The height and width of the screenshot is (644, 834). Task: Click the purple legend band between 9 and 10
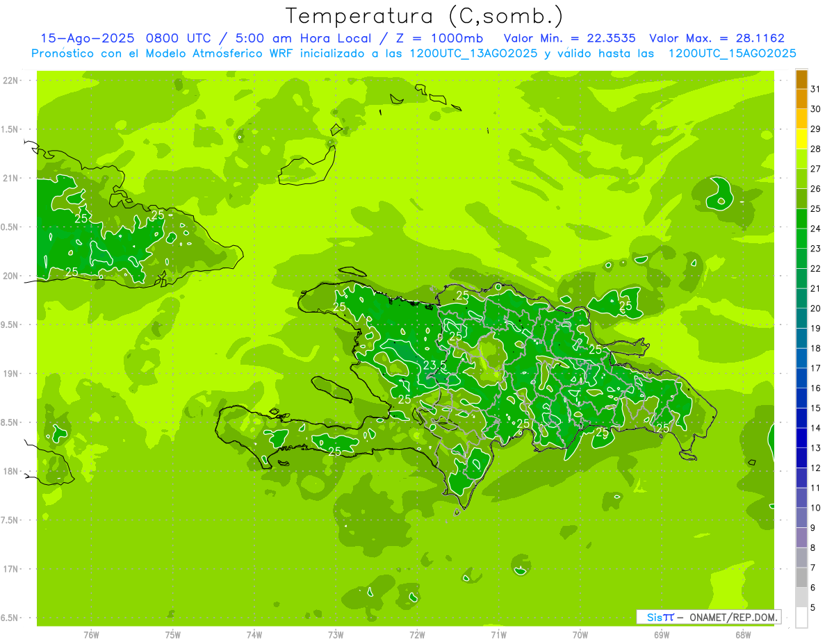pyautogui.click(x=802, y=518)
